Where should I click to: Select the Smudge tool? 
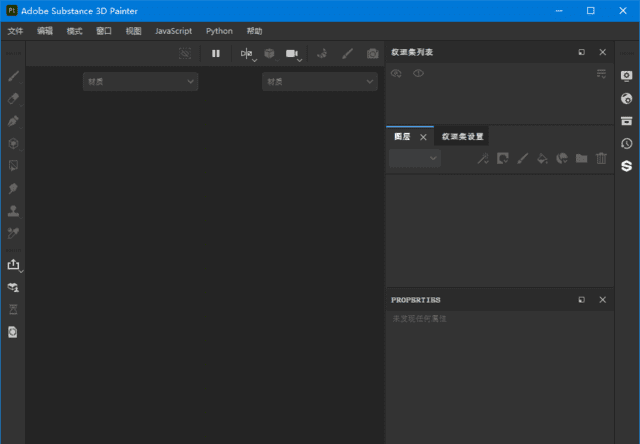coord(13,188)
